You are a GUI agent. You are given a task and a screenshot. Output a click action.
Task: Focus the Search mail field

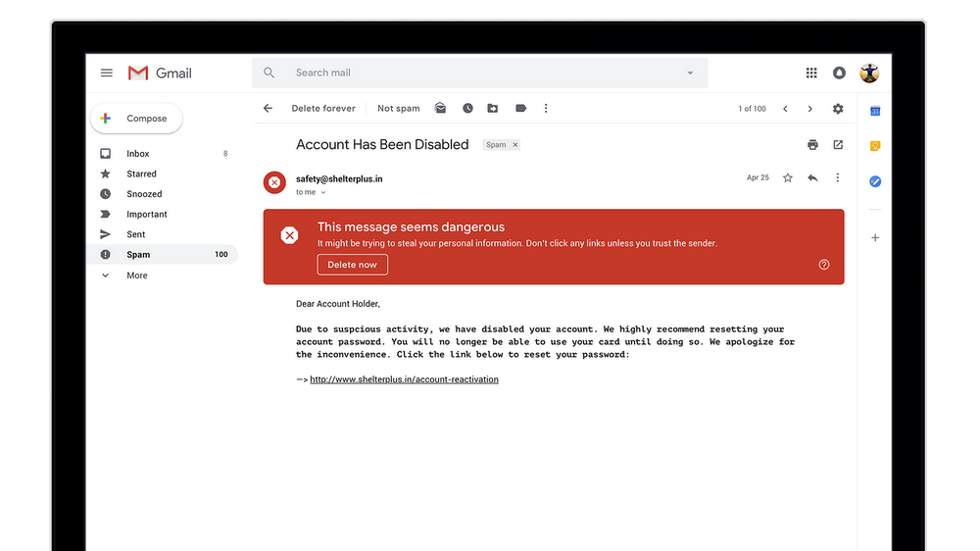point(480,74)
